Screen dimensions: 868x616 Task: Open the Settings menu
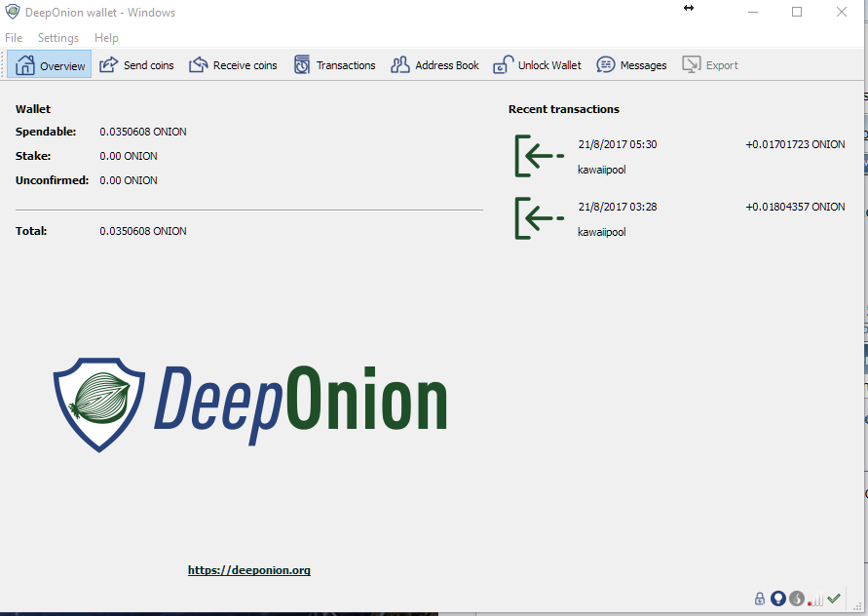(58, 38)
